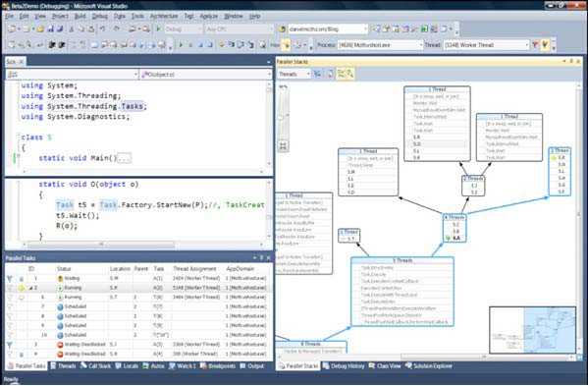
Task: Open the Window menu
Action: pyautogui.click(x=234, y=16)
